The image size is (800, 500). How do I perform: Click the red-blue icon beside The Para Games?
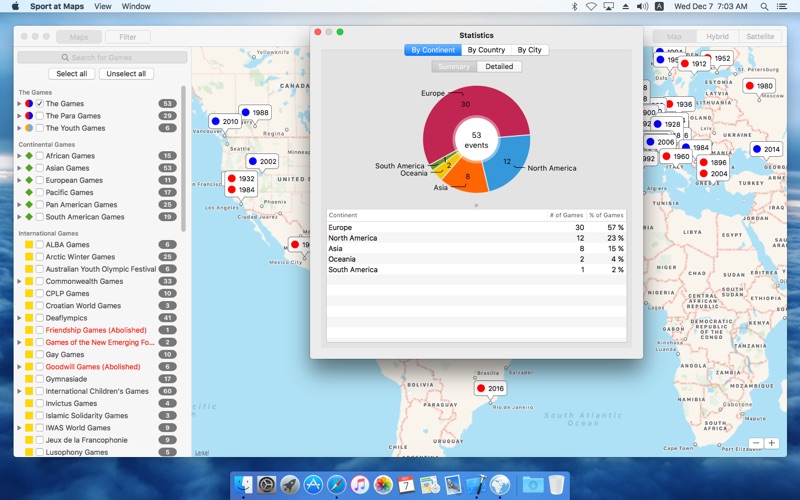point(29,116)
